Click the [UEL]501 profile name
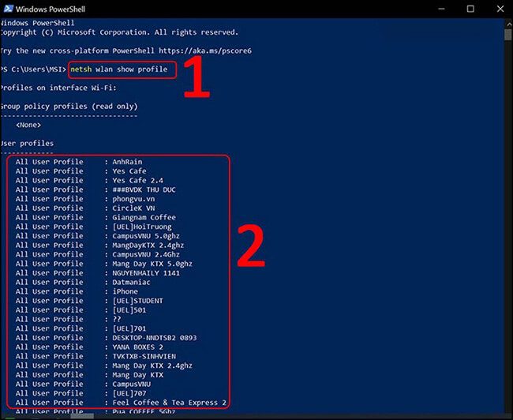Screen dimensions: 513x420 129,310
